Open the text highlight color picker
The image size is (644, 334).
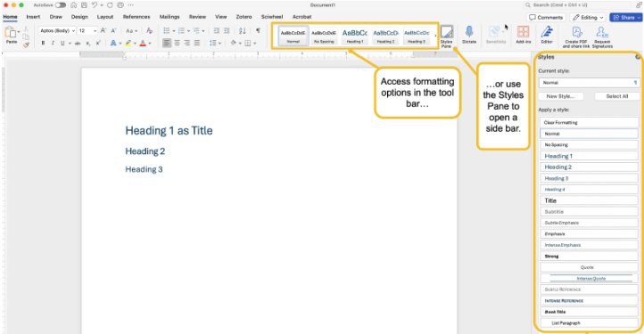128,43
